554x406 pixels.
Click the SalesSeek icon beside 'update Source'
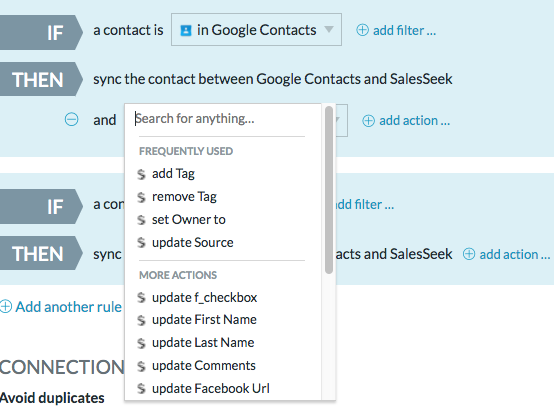point(141,243)
